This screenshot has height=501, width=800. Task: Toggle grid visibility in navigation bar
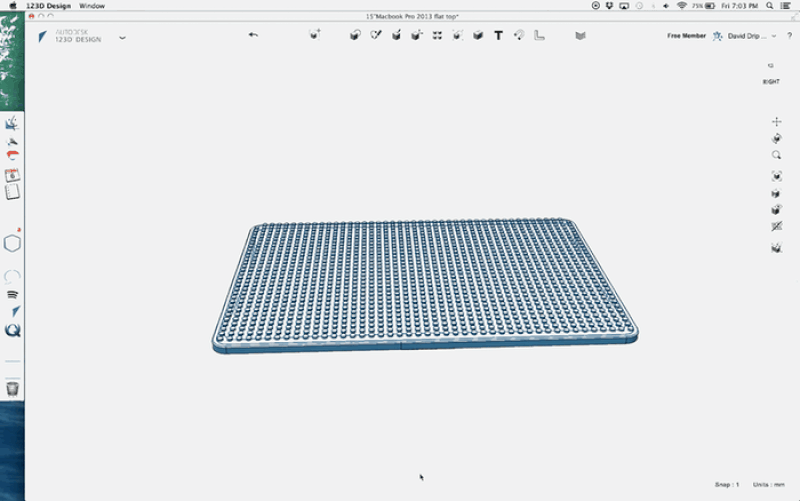tap(777, 228)
